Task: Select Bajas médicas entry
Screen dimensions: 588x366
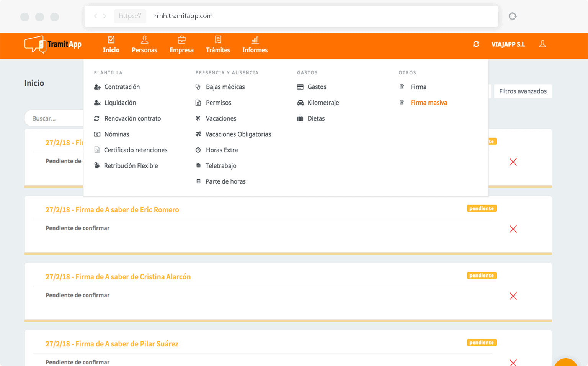Action: 225,87
